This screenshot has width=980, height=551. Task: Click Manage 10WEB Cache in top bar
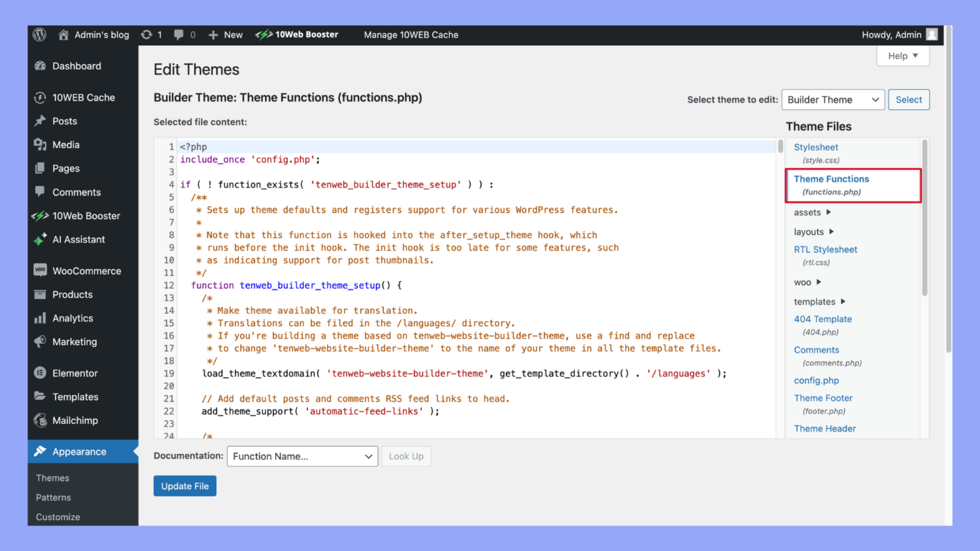pyautogui.click(x=411, y=35)
